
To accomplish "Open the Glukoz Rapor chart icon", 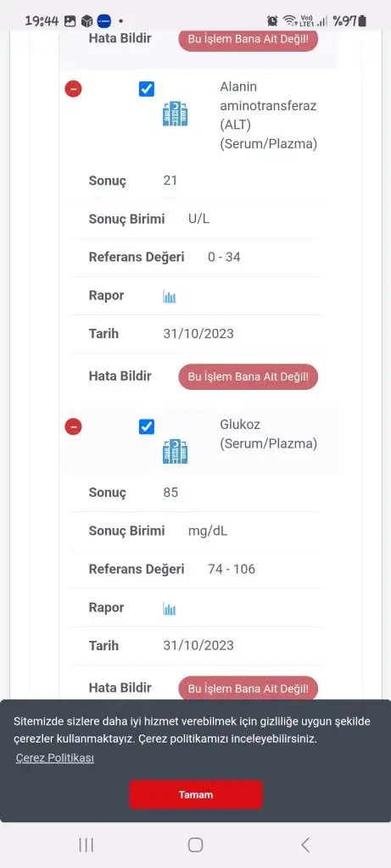I will [170, 609].
